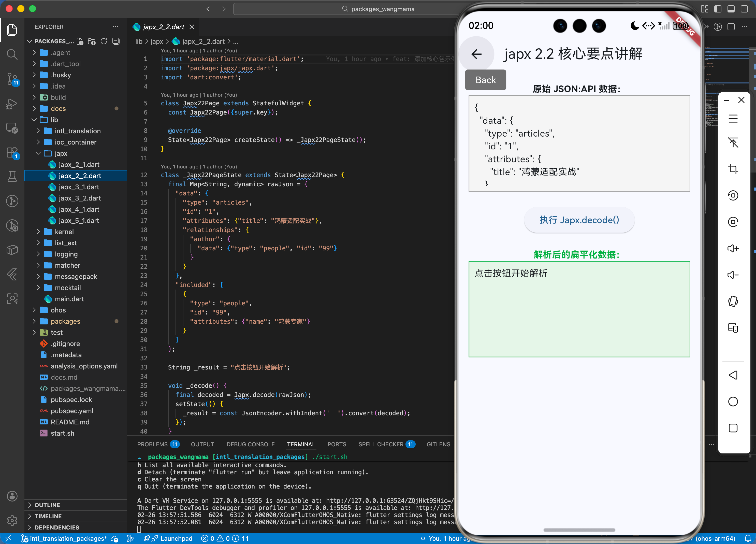Expand the OUTLINE section
Image resolution: width=756 pixels, height=544 pixels.
tap(47, 505)
